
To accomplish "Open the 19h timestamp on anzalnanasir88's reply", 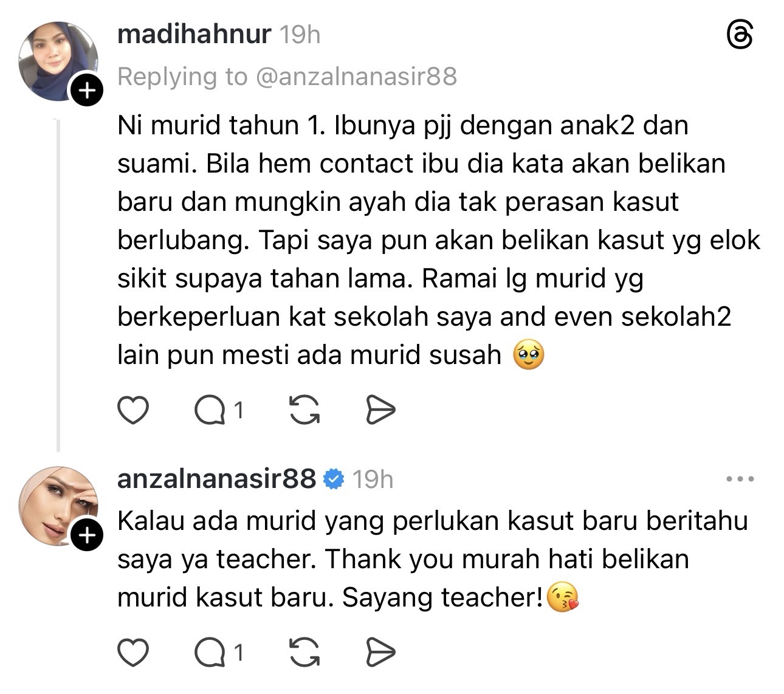I will pos(373,479).
